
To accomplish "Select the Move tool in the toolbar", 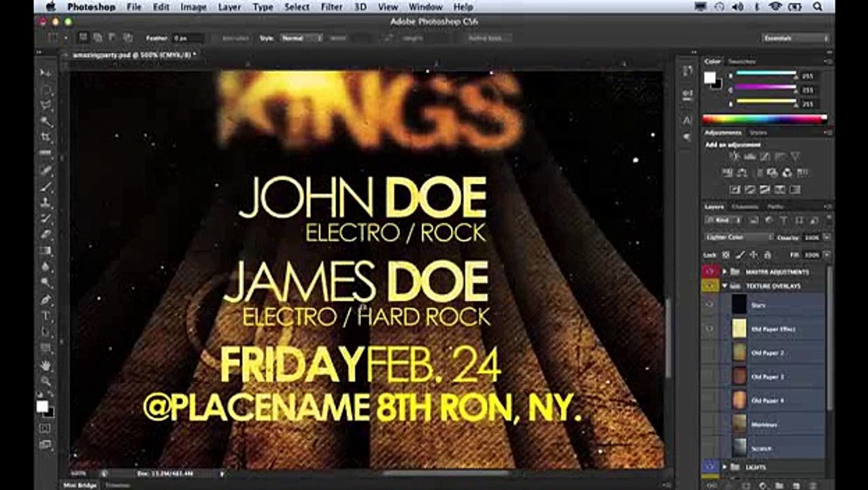I will 46,72.
